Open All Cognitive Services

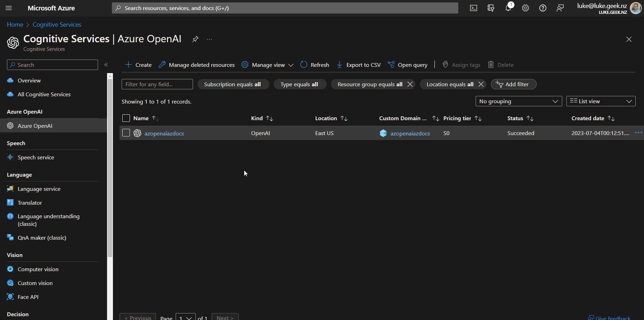click(x=44, y=94)
